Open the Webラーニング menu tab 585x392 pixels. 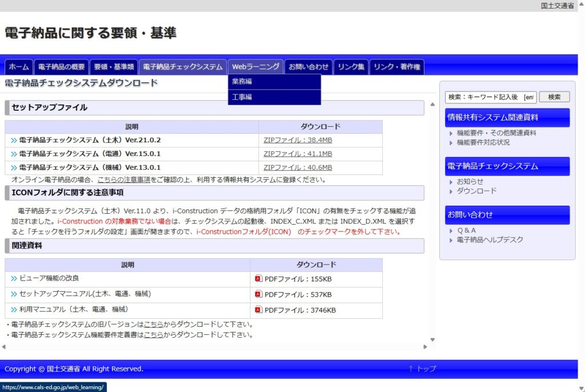point(255,67)
